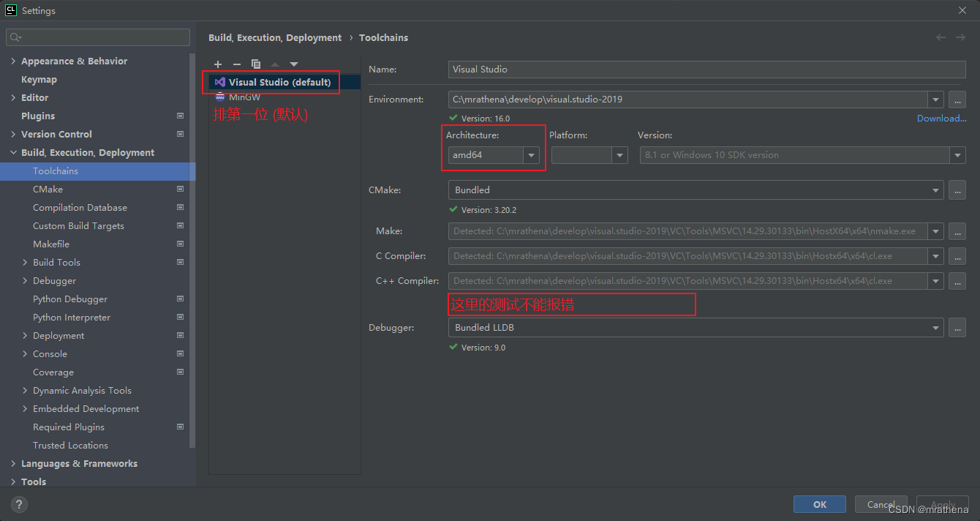
Task: Go back using the navigation arrow
Action: click(x=941, y=37)
